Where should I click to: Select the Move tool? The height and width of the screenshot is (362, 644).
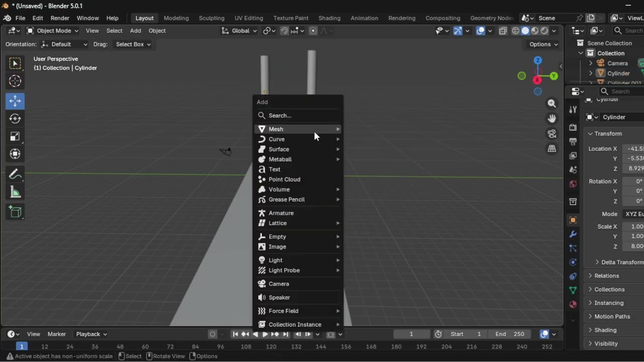[x=15, y=101]
